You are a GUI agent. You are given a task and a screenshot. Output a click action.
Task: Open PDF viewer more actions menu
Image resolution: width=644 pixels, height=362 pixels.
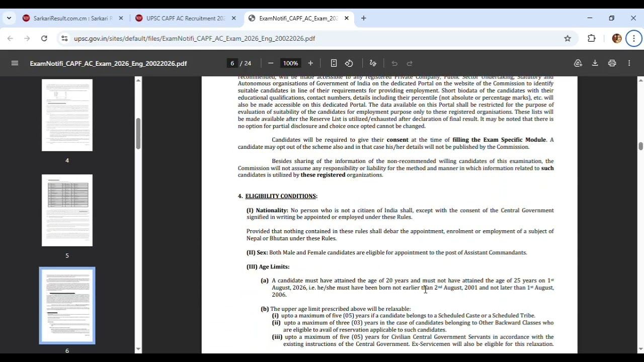pyautogui.click(x=629, y=63)
